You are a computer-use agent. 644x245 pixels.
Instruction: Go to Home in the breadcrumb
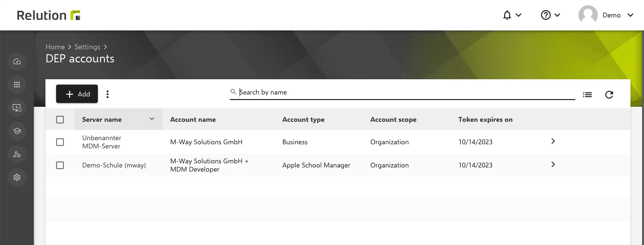55,47
